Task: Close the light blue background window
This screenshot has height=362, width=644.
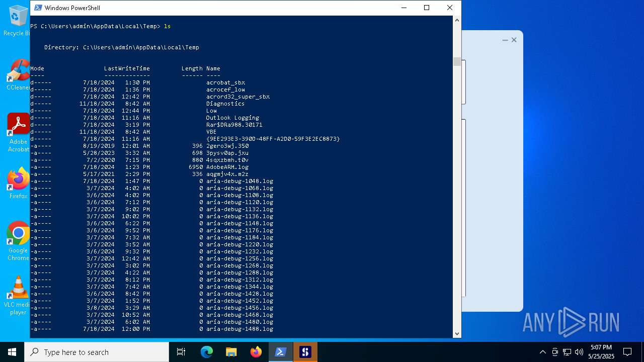Action: pos(514,40)
